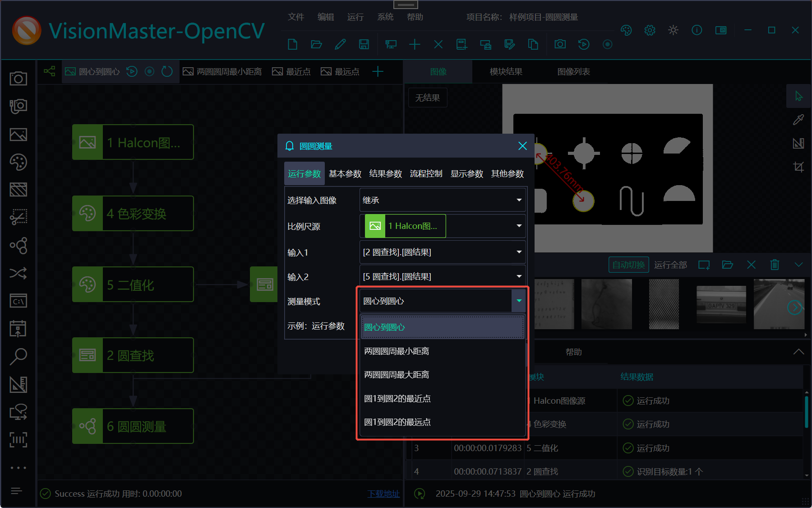Click the next arrow on thumbnail strip
This screenshot has height=508, width=812.
(x=795, y=308)
